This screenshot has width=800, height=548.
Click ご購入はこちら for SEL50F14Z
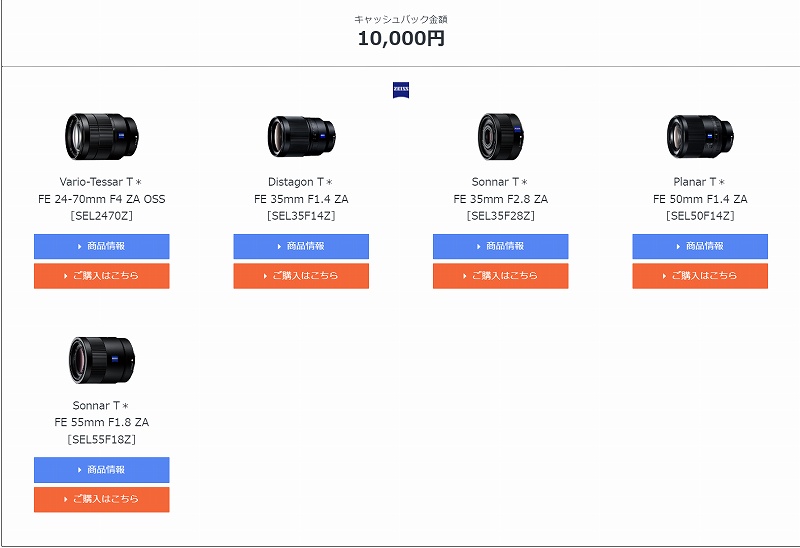pyautogui.click(x=700, y=276)
